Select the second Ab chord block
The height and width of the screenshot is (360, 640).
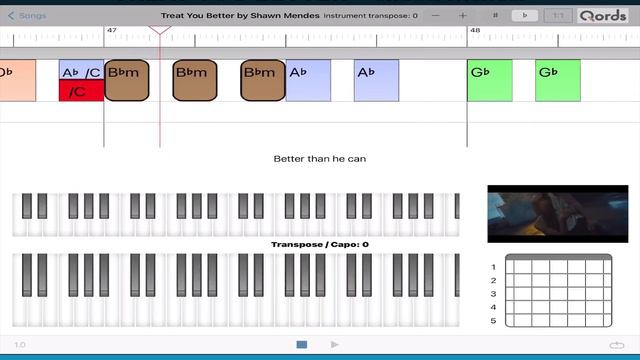376,80
